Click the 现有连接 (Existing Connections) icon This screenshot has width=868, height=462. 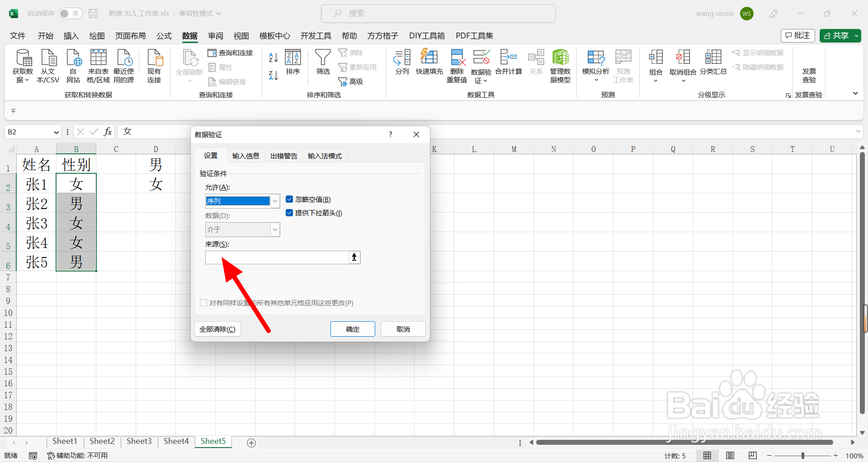click(154, 66)
